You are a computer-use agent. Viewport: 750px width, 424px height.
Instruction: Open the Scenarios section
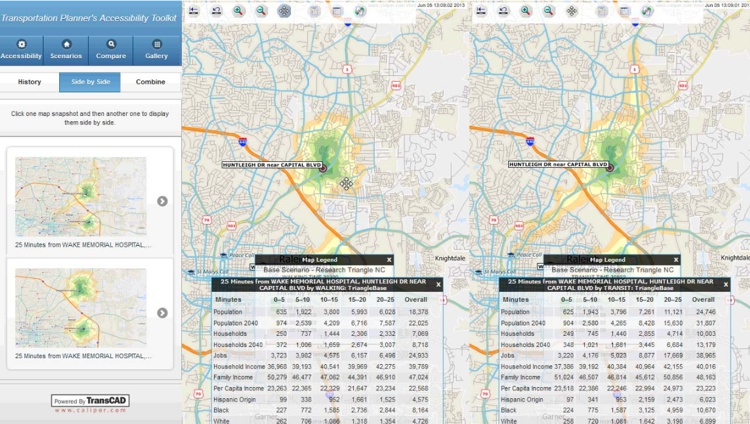pyautogui.click(x=67, y=50)
